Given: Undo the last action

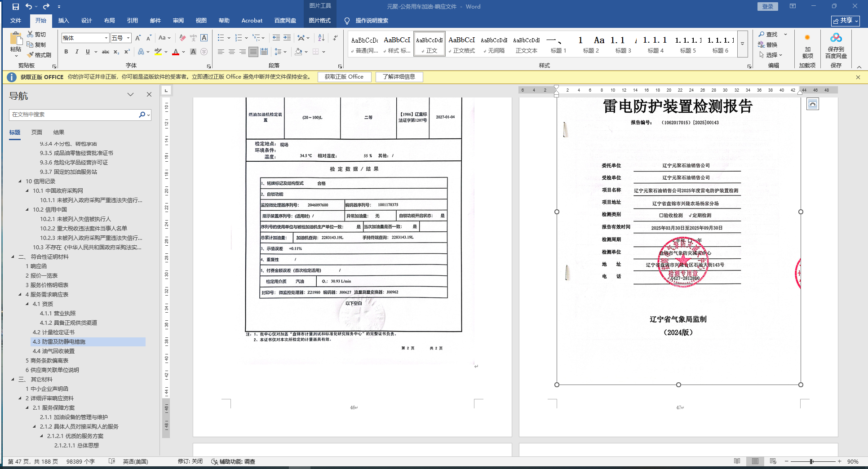Looking at the screenshot, I should pyautogui.click(x=29, y=7).
